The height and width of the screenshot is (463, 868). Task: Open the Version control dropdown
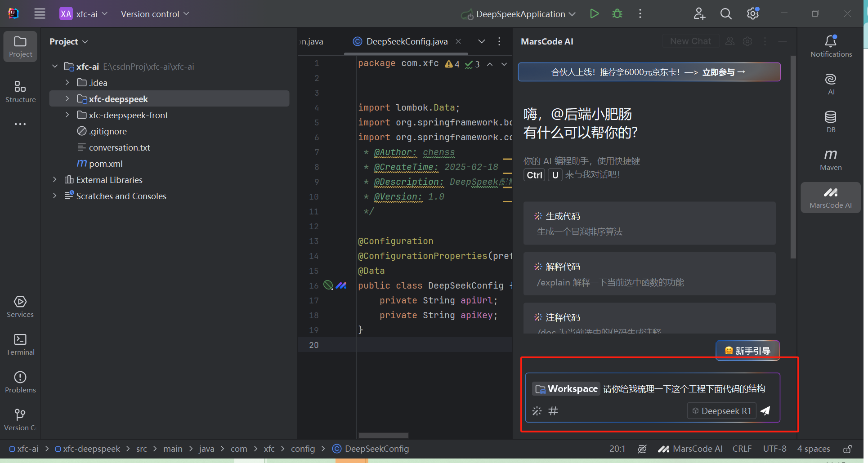coord(155,13)
